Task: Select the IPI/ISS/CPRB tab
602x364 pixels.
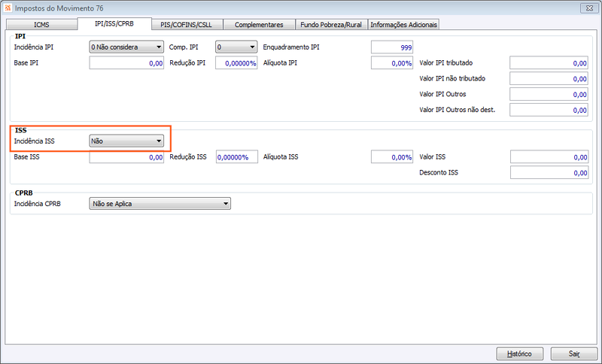Action: [114, 24]
